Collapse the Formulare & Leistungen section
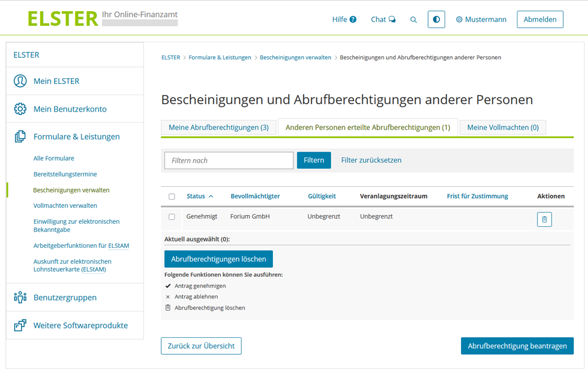 click(x=76, y=137)
